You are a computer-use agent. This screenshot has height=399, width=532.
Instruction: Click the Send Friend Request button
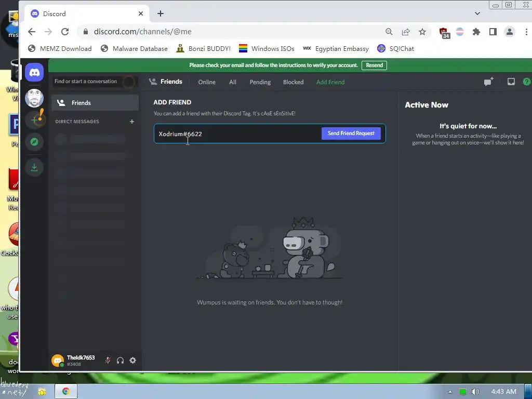tap(351, 134)
